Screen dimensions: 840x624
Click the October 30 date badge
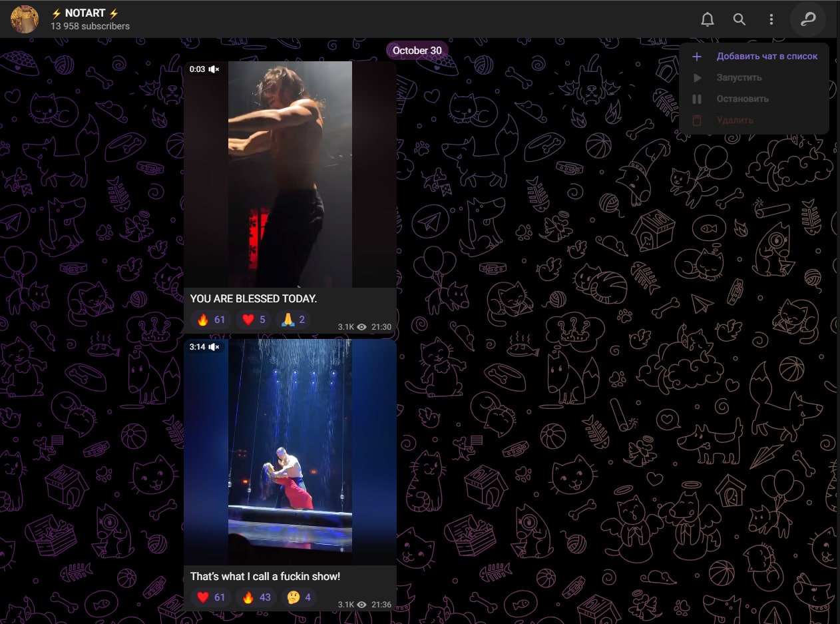click(x=417, y=51)
